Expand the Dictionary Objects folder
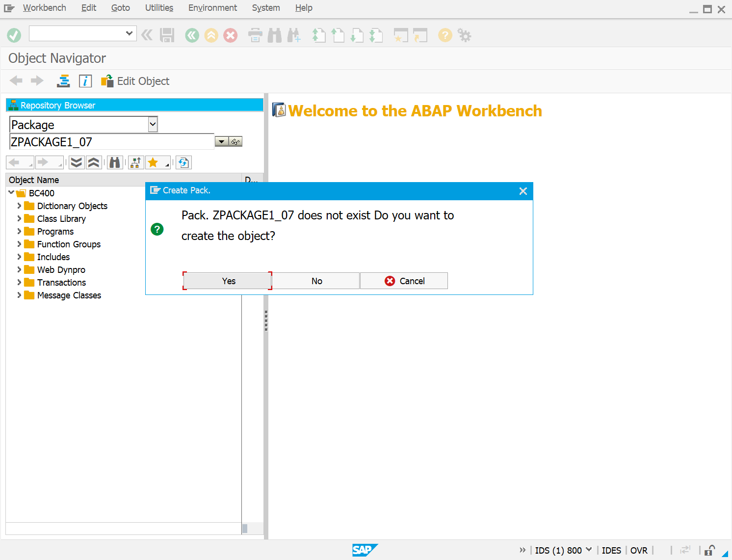 (x=19, y=206)
